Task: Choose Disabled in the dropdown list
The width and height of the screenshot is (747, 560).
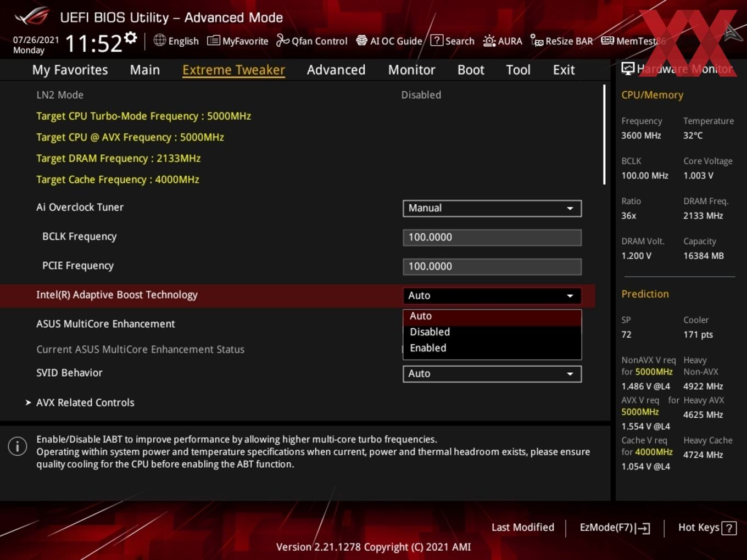Action: pos(492,332)
